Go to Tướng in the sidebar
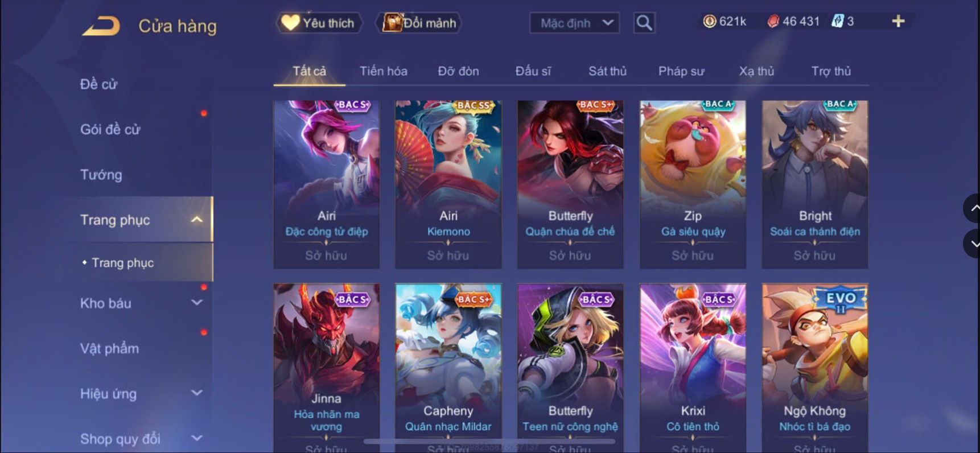 (x=101, y=175)
